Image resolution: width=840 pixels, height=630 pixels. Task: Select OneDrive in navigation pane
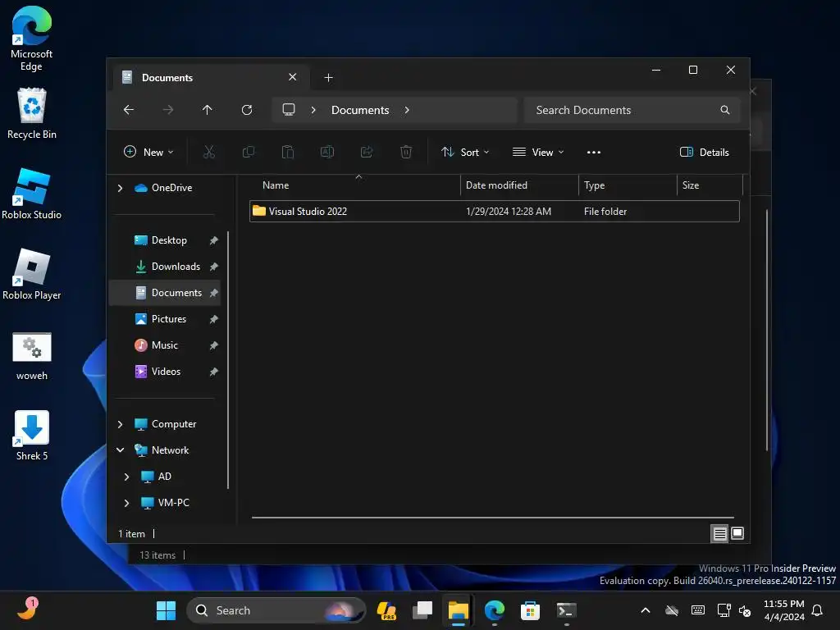pos(171,188)
